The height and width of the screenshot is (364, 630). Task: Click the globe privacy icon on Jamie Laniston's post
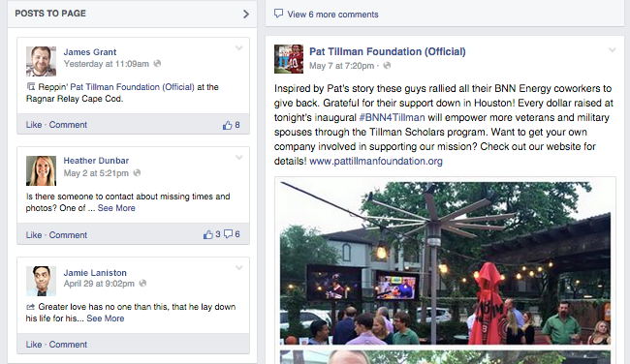142,284
